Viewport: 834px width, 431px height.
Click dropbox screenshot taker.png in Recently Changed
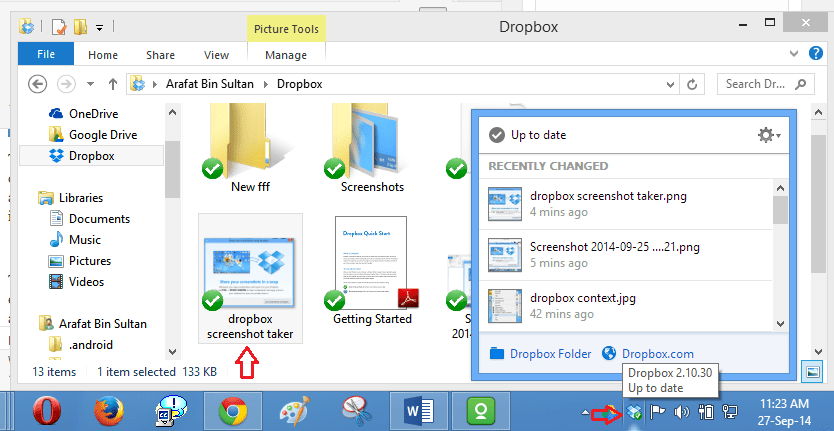626,204
